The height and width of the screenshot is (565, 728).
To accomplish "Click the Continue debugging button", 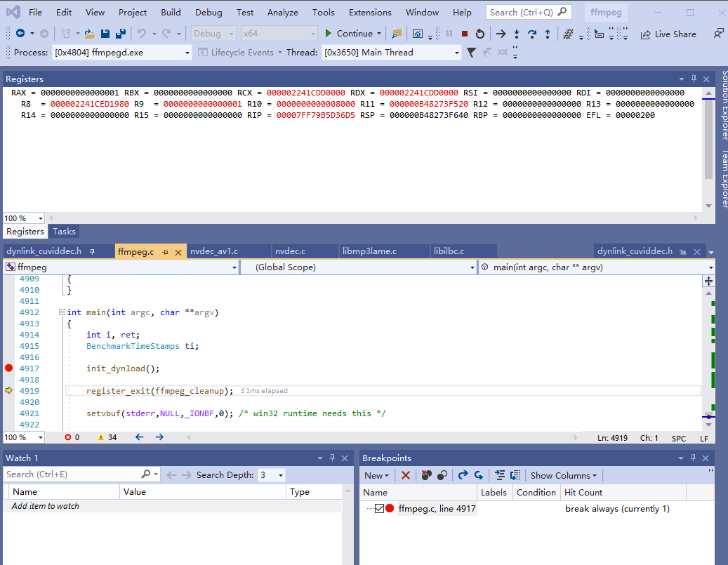I will [x=348, y=34].
